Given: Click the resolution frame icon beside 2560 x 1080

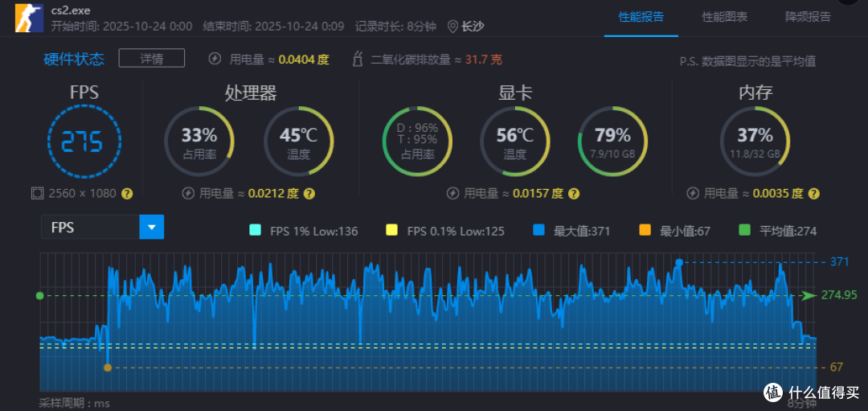Looking at the screenshot, I should click(37, 193).
